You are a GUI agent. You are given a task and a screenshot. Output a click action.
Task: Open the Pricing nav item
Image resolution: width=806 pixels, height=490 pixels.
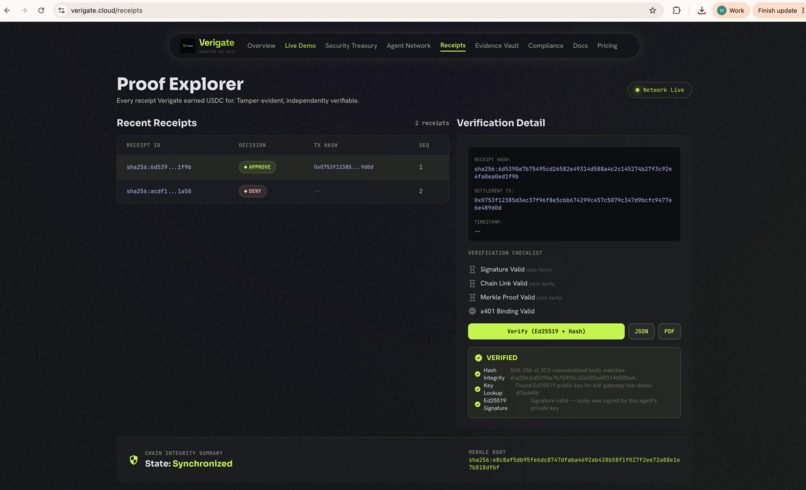point(607,46)
